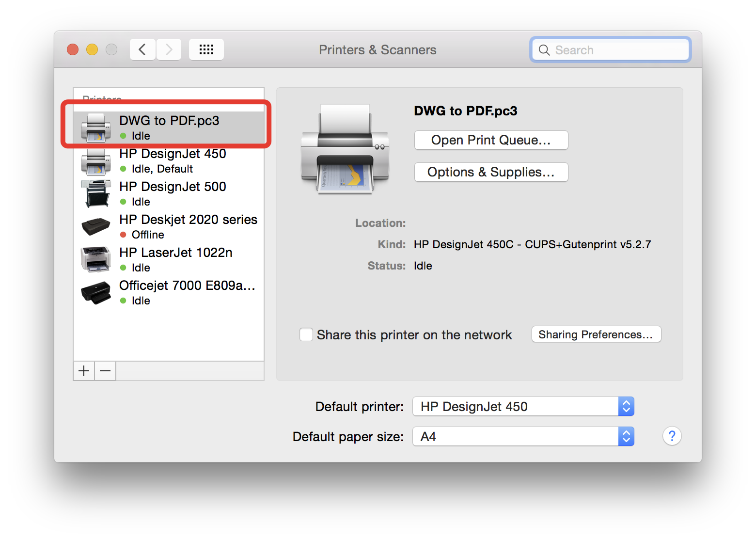Remove selected printer with minus button
The height and width of the screenshot is (540, 756).
(105, 371)
